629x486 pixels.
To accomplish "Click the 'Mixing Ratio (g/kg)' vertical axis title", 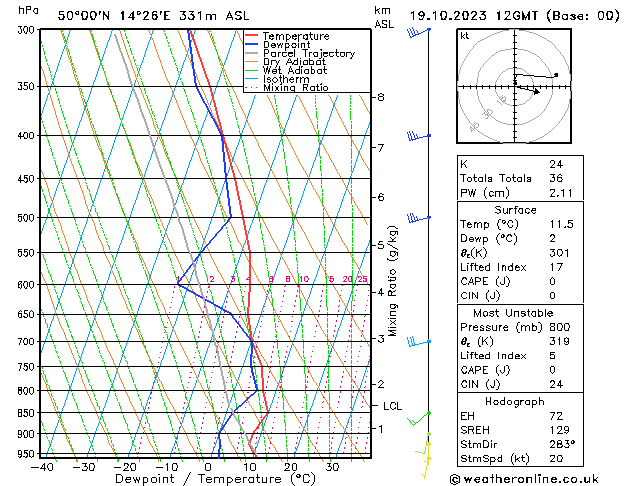I will [x=392, y=281].
